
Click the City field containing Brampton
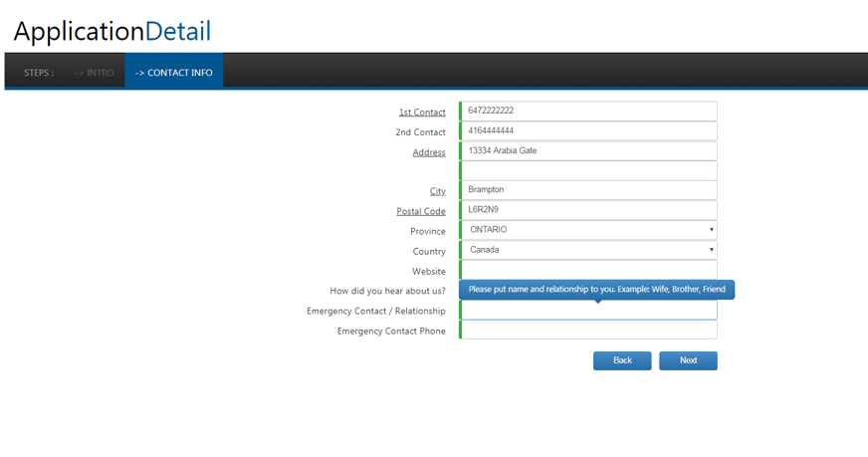(x=588, y=190)
